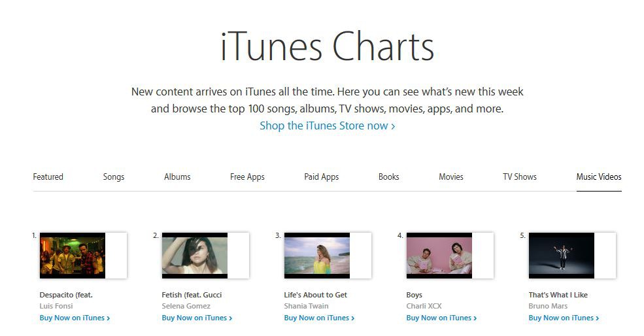Open the Life's About to Get title link
This screenshot has width=644, height=336.
coord(316,295)
